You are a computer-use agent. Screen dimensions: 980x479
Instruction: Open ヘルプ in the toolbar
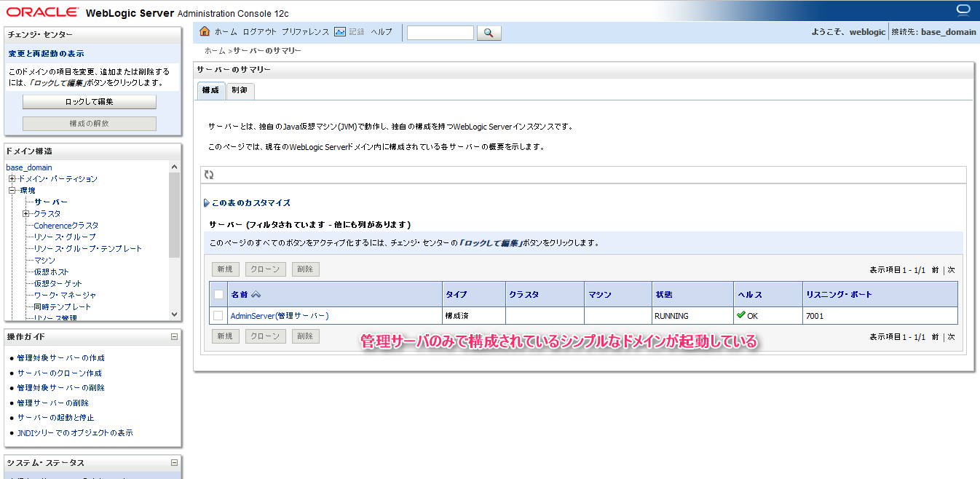click(381, 32)
